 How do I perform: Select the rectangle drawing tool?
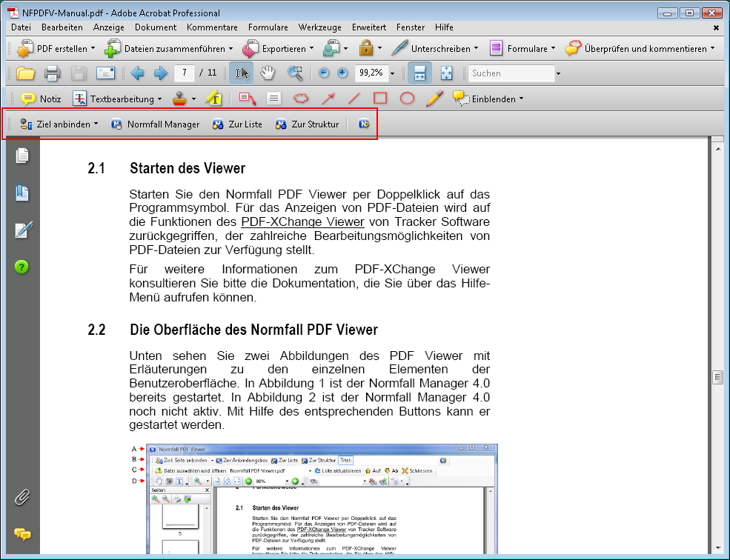click(x=380, y=99)
